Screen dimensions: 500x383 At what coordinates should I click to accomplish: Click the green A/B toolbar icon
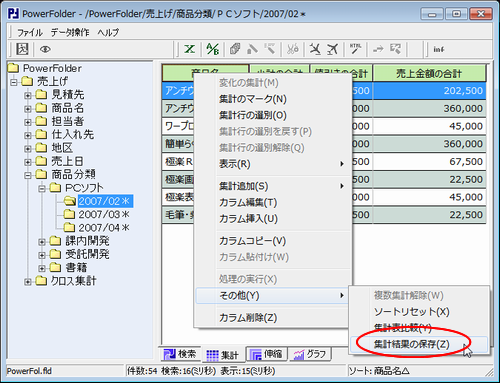coord(212,49)
